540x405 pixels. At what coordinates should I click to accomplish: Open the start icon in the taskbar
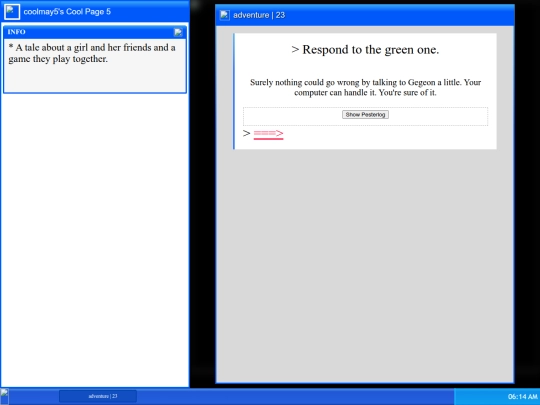[4, 396]
